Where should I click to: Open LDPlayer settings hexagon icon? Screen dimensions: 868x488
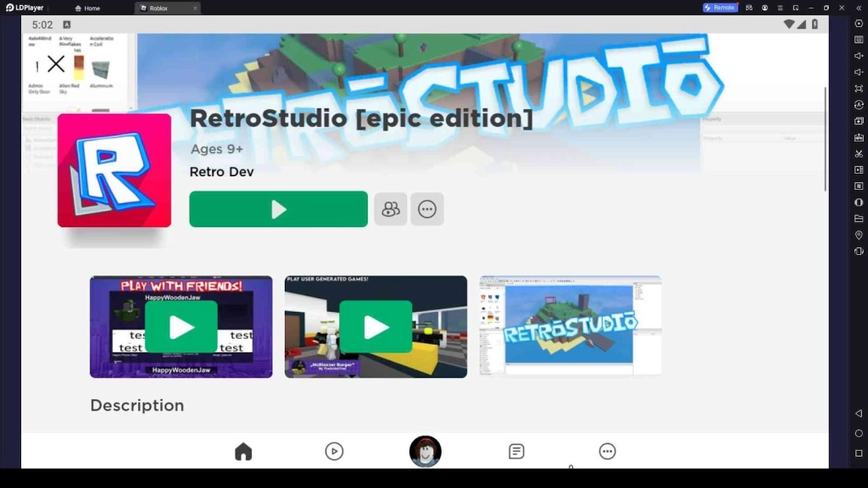[x=859, y=23]
